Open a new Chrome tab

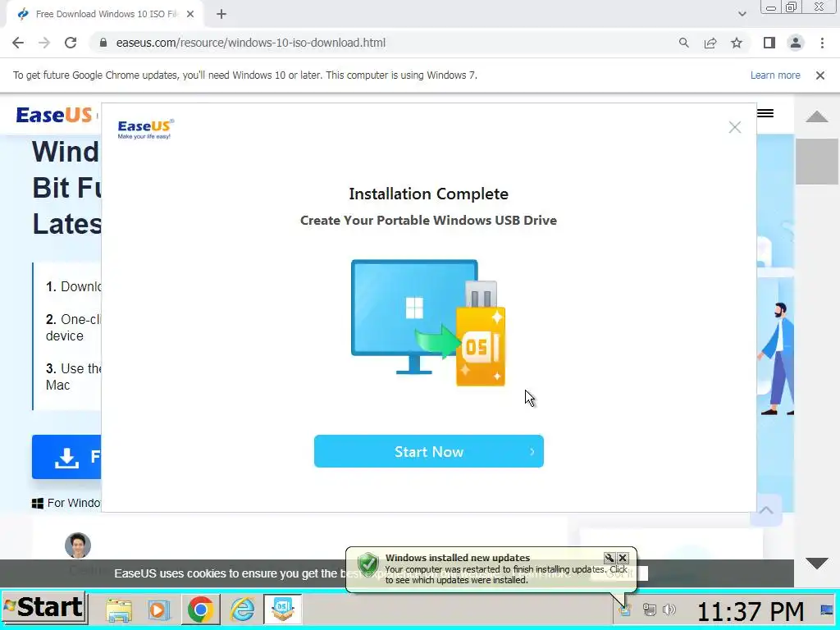pyautogui.click(x=221, y=15)
